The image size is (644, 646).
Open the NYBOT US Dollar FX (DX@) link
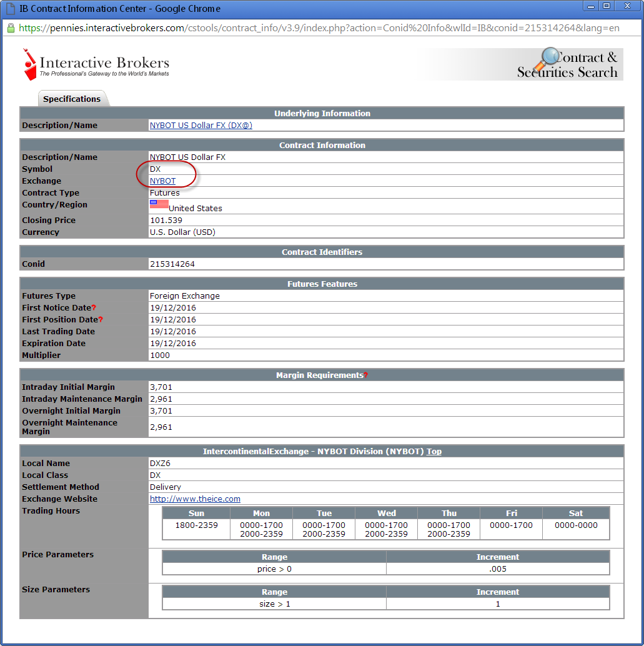pos(201,125)
